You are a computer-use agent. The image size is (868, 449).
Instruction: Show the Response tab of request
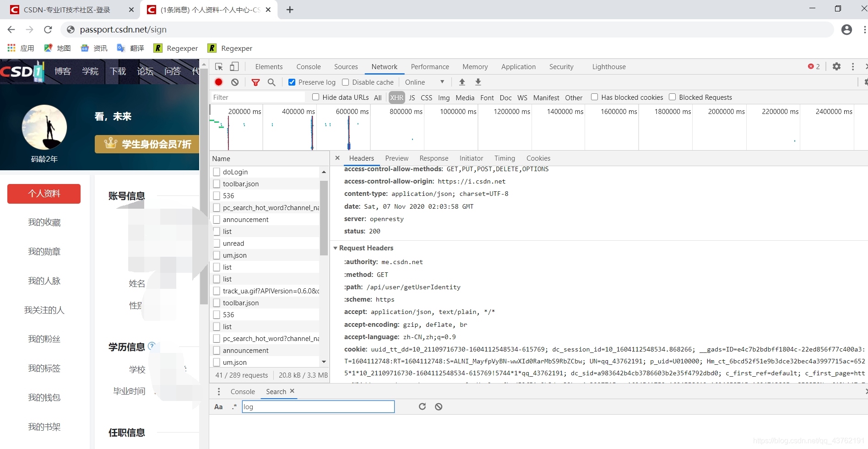pyautogui.click(x=434, y=158)
